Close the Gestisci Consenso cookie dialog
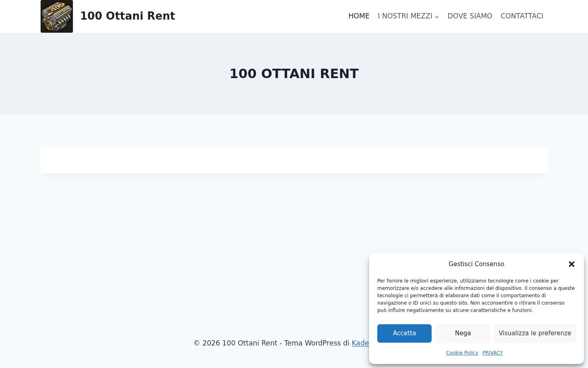Viewport: 588px width, 368px height. pyautogui.click(x=572, y=264)
